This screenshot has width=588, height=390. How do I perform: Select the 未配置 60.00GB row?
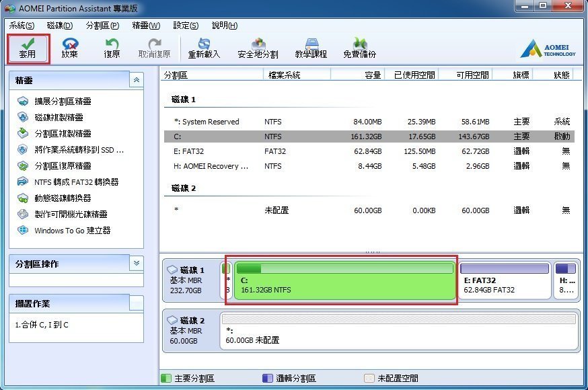click(x=369, y=210)
